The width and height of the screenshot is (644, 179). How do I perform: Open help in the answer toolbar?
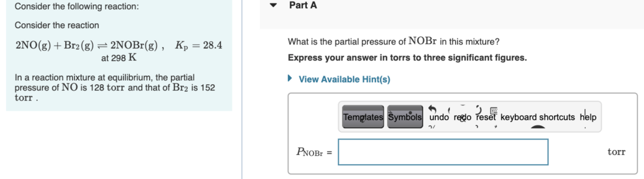point(587,117)
